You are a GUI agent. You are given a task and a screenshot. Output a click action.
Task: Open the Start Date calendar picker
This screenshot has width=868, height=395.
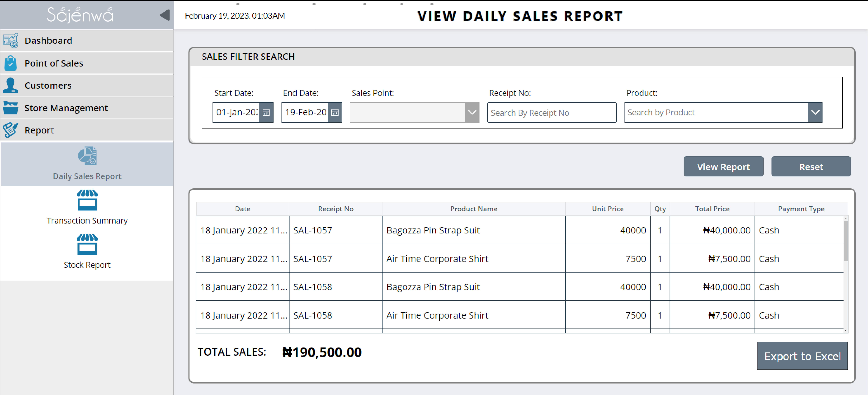(x=266, y=112)
